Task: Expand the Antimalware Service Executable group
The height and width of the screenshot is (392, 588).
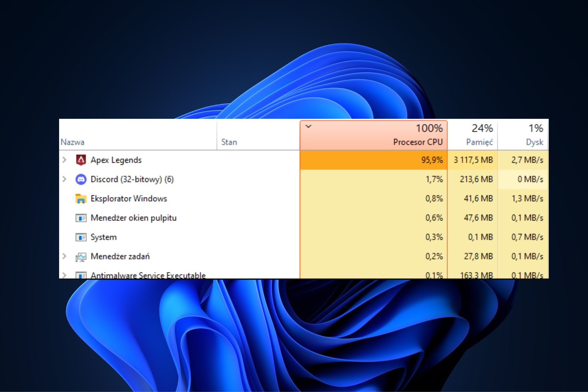Action: (x=64, y=275)
